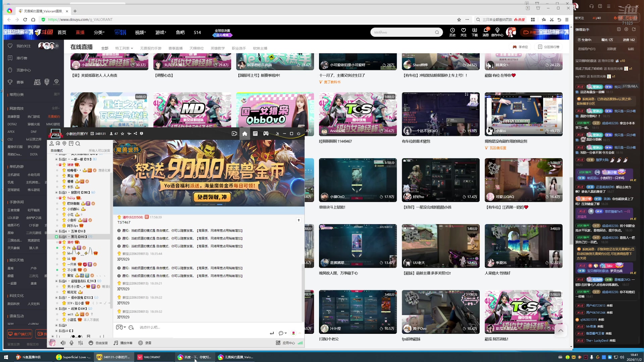644x362 pixels.
Task: Open Windows Start menu
Action: 6,357
